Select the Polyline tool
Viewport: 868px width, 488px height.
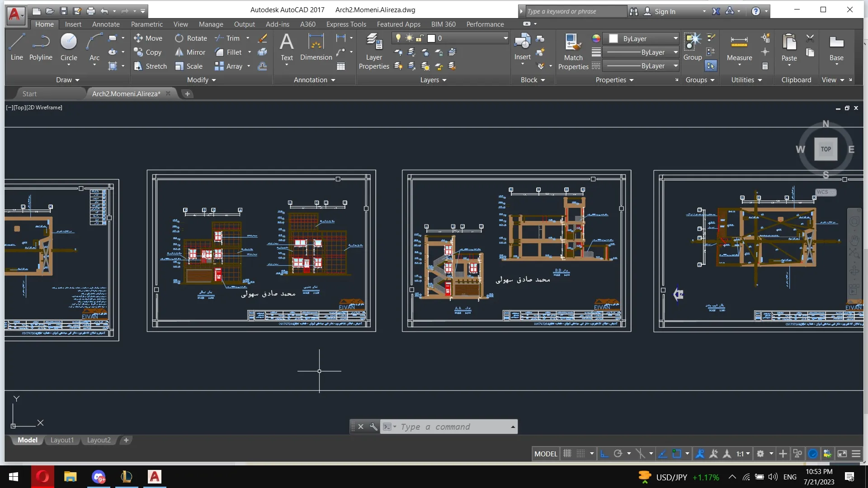click(x=41, y=47)
